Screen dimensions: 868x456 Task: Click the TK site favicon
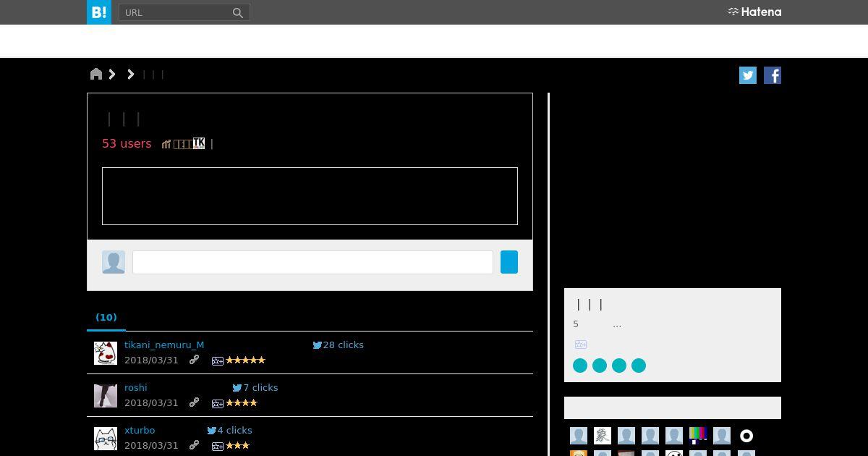(199, 143)
